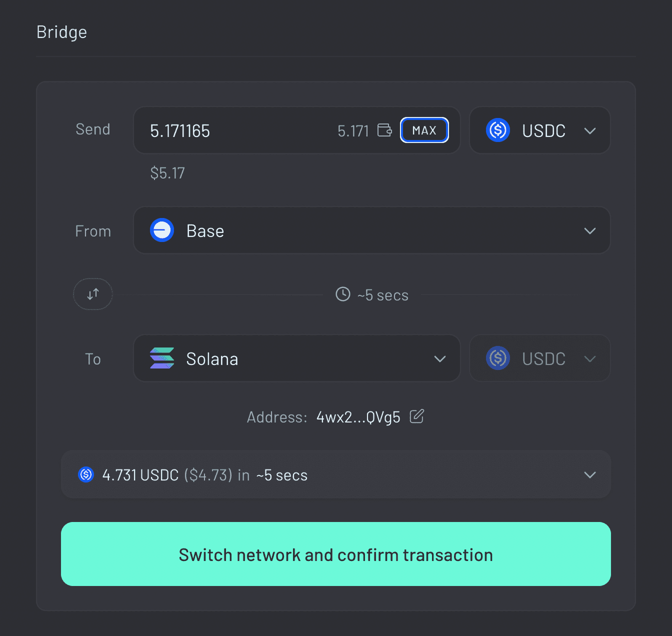Click the wallet icon next to balance
This screenshot has height=636, width=672.
coord(384,130)
